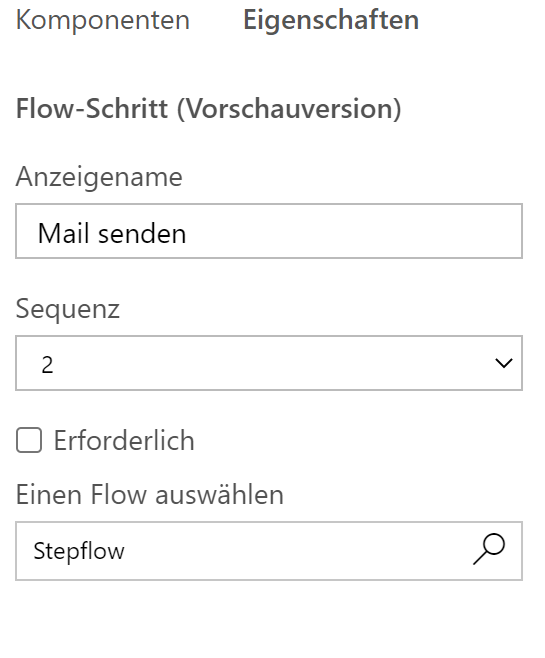This screenshot has width=545, height=658.
Task: Click into the Stepflow lookup field
Action: coord(269,551)
